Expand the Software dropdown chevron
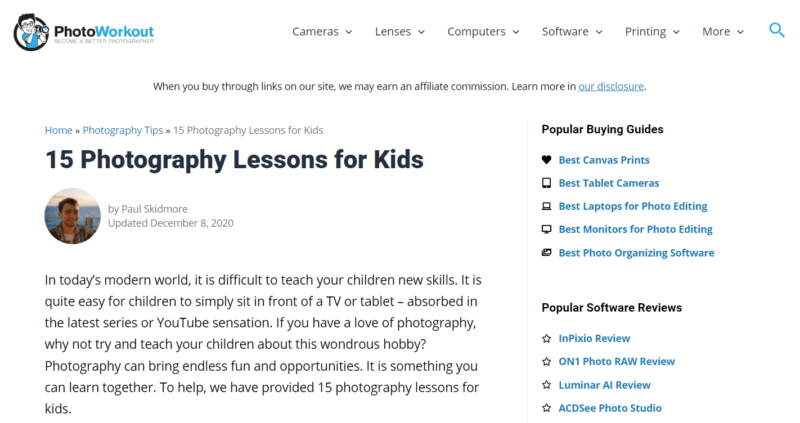The image size is (800, 423). tap(599, 32)
